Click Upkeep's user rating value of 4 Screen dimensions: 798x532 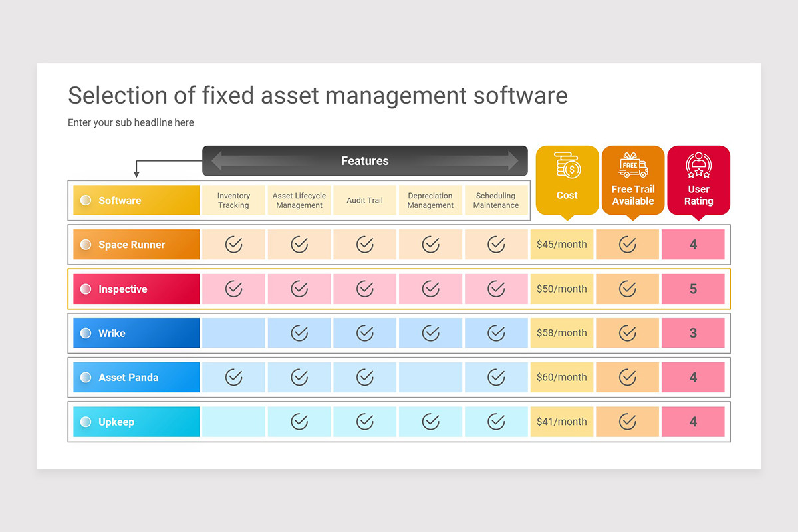[x=693, y=421]
